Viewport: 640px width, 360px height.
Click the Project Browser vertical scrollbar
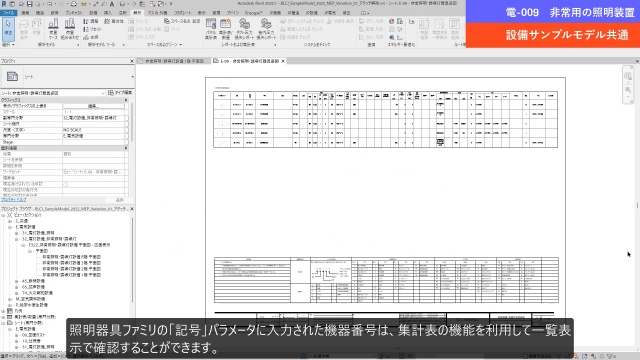132,261
